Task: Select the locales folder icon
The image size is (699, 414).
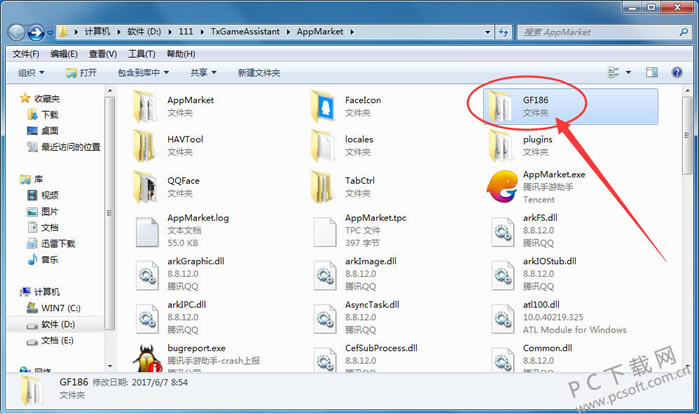Action: click(x=324, y=146)
